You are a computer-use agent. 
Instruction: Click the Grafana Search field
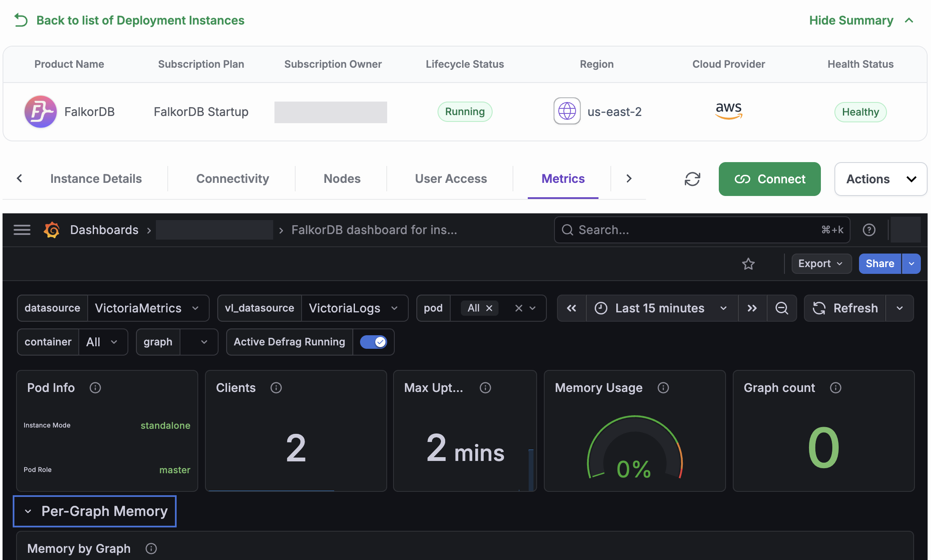point(702,230)
